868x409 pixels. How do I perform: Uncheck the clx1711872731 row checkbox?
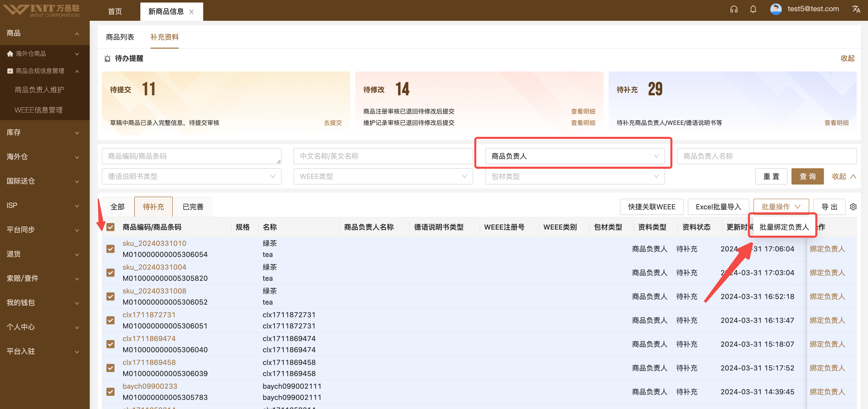(110, 320)
